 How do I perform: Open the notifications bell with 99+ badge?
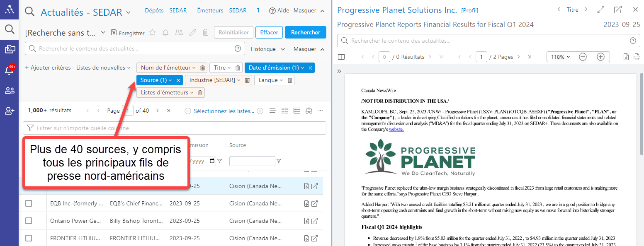[9, 70]
